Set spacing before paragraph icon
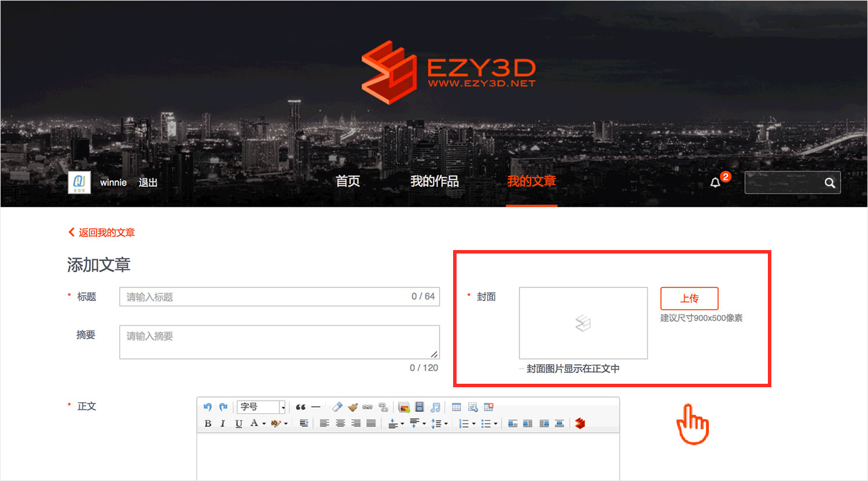Viewport: 868px width, 481px height. [x=393, y=424]
